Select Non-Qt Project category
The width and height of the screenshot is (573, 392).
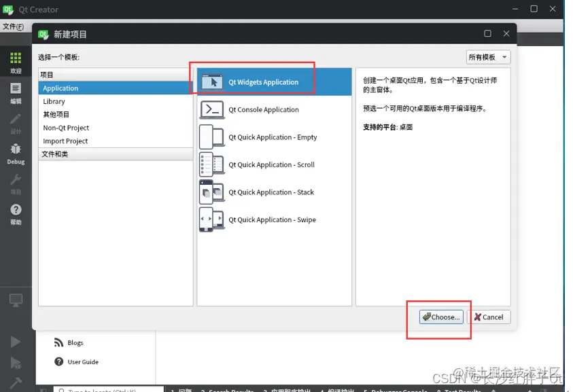[x=116, y=128]
